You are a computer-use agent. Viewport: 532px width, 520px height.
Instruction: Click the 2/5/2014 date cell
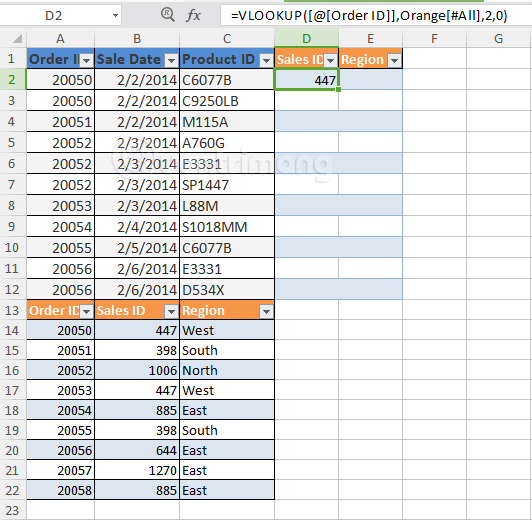pyautogui.click(x=137, y=248)
